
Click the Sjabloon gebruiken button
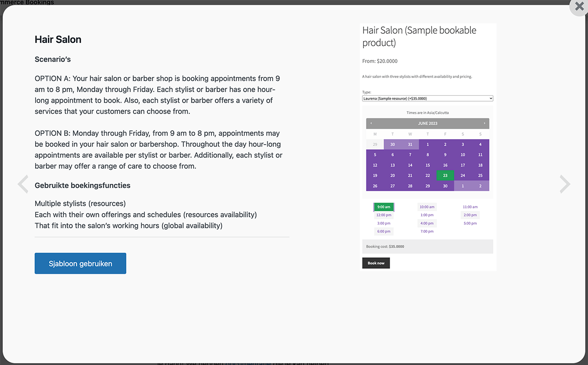point(80,263)
